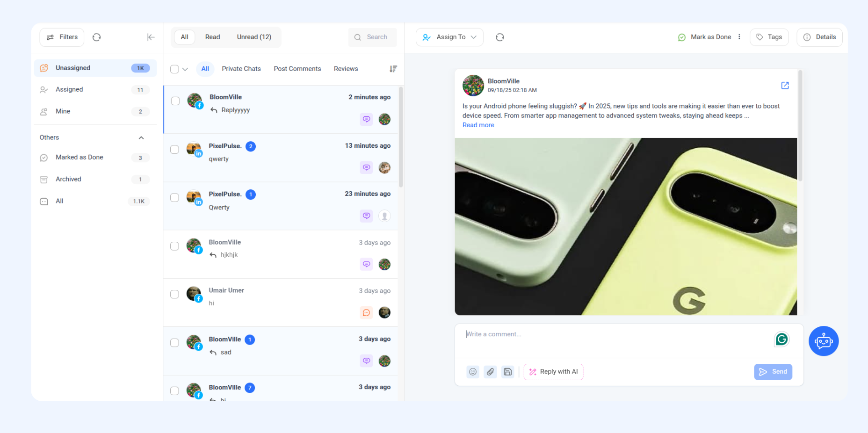Open more options next to Mark as Done
This screenshot has width=868, height=433.
tap(739, 37)
